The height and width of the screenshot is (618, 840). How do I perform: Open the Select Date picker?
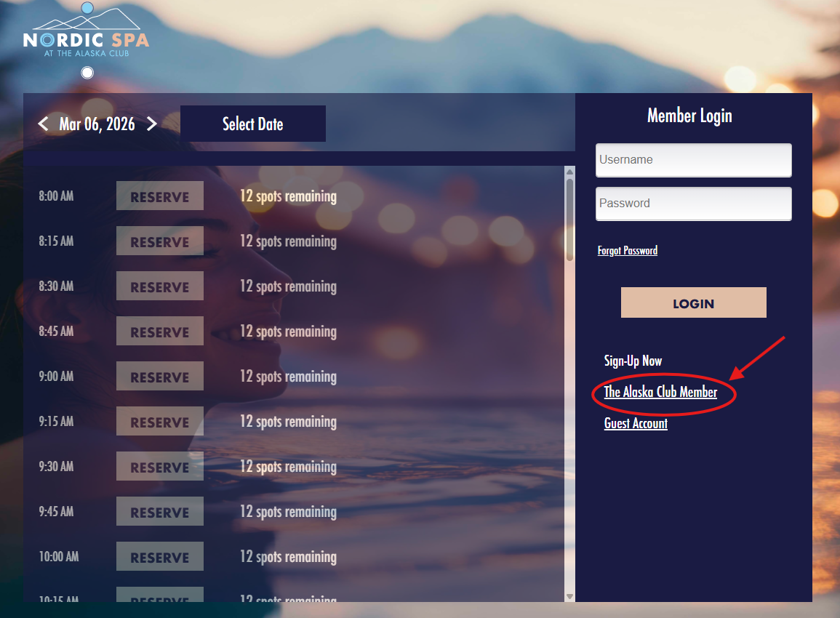pos(252,124)
